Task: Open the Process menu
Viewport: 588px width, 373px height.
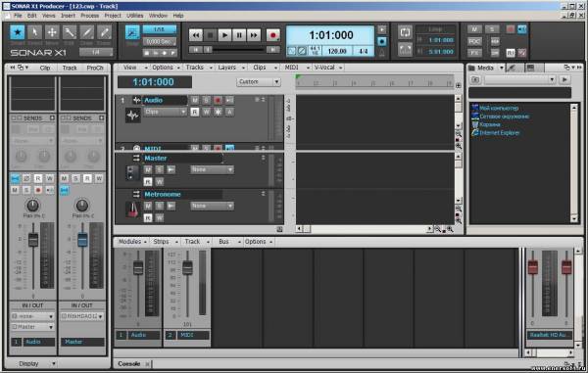Action: tap(89, 16)
